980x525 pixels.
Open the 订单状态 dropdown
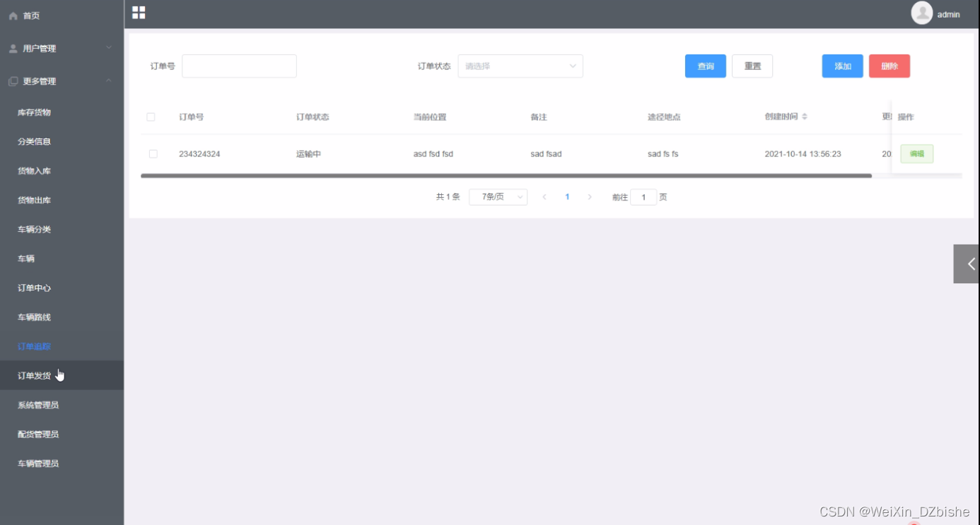[x=520, y=66]
